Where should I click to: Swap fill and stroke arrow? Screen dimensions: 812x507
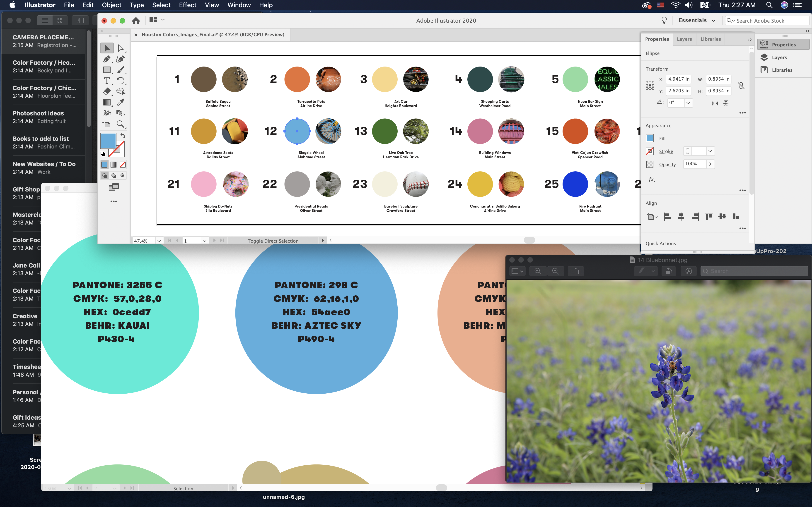coord(123,136)
